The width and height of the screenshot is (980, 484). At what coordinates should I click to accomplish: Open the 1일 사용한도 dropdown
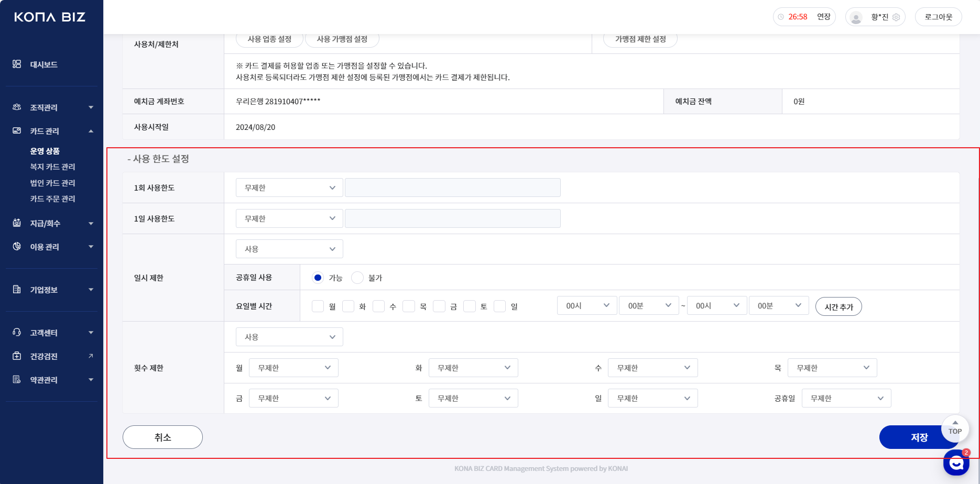pos(289,218)
